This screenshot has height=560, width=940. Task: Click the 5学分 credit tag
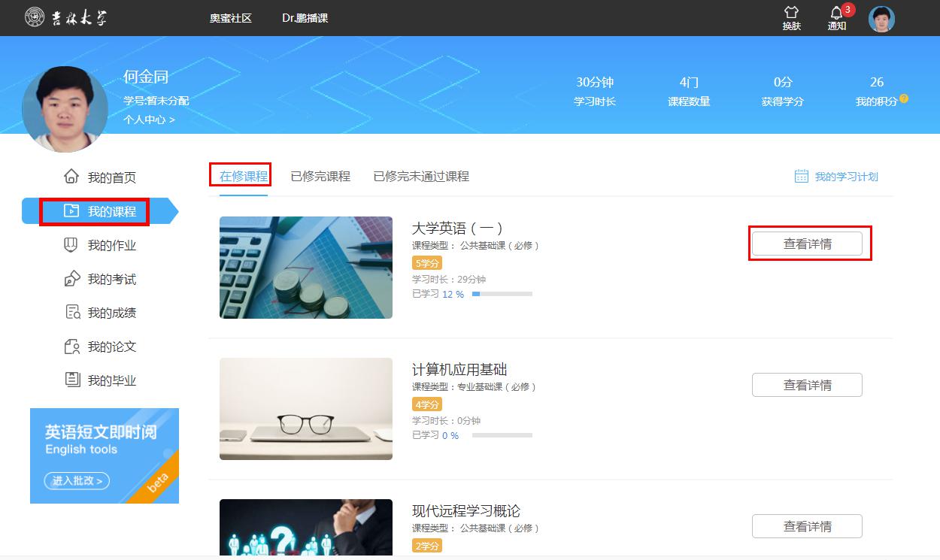pyautogui.click(x=427, y=263)
